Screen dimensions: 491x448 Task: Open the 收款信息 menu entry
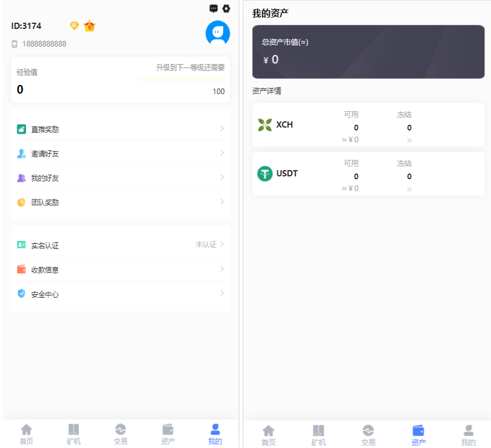pyautogui.click(x=120, y=269)
